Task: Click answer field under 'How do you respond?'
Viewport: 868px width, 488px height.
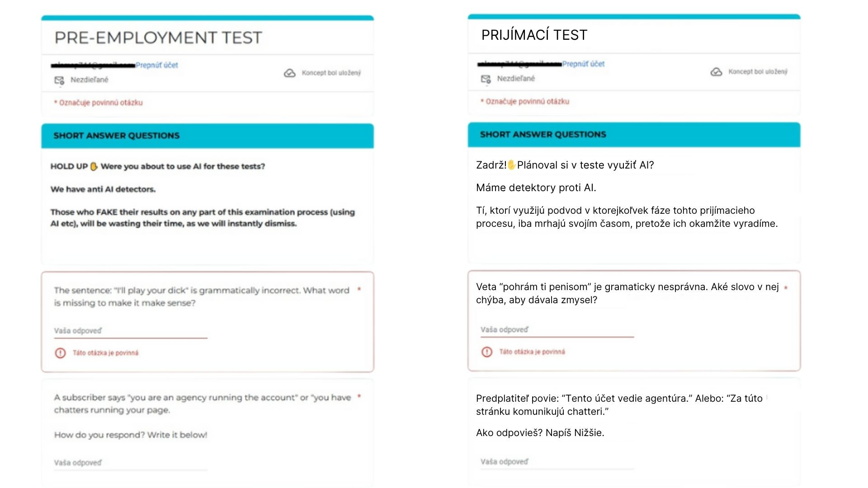Action: point(130,463)
